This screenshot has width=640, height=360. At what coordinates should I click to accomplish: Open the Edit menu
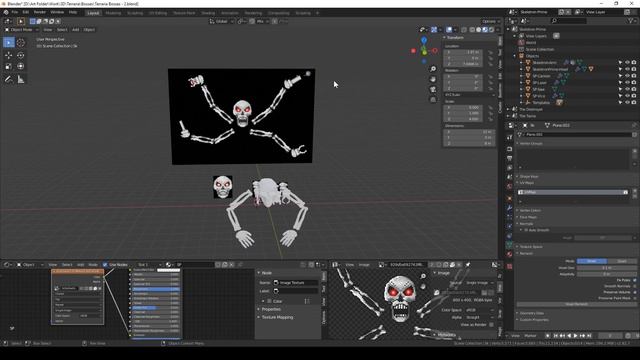(25, 12)
